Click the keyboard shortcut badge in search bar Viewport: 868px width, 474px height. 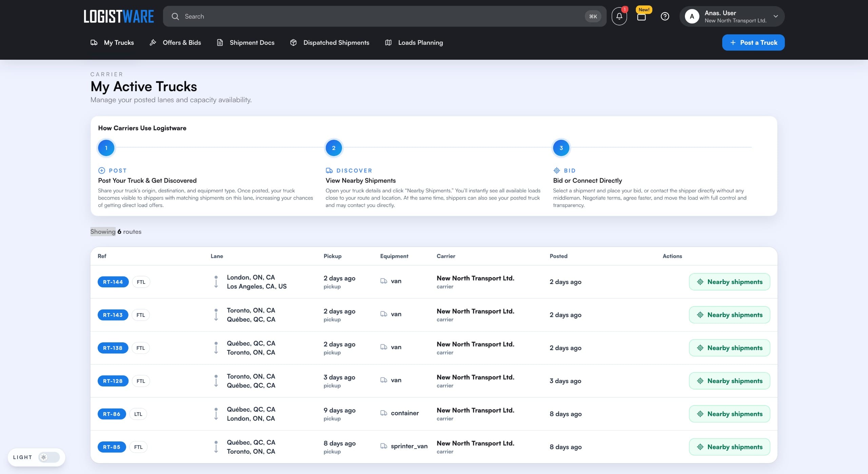pos(593,16)
